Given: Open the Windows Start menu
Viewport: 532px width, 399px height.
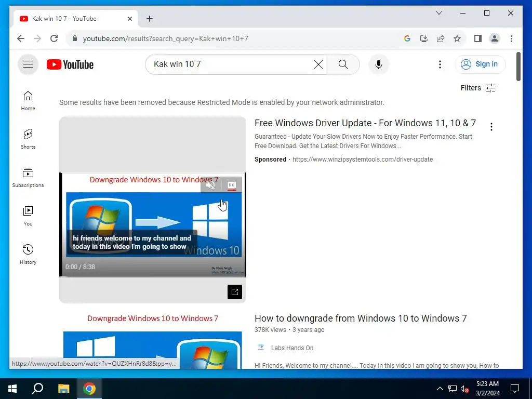Looking at the screenshot, I should point(12,389).
